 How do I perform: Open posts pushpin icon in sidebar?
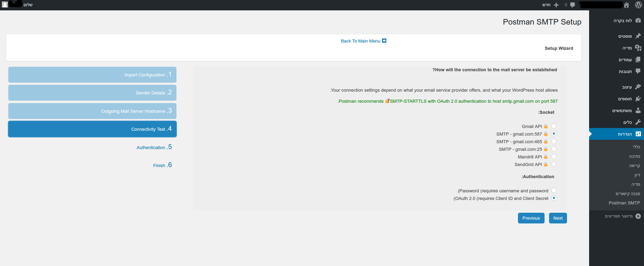point(638,36)
